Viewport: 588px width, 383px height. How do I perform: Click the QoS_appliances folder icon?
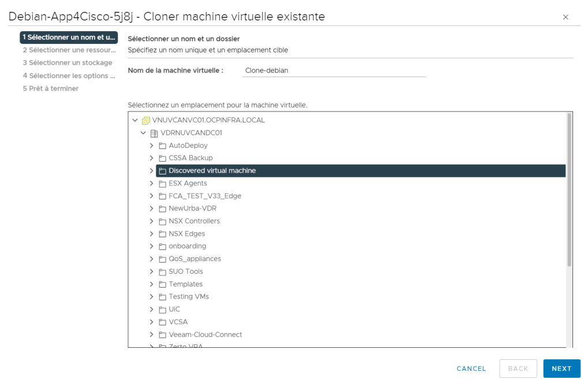coord(162,259)
